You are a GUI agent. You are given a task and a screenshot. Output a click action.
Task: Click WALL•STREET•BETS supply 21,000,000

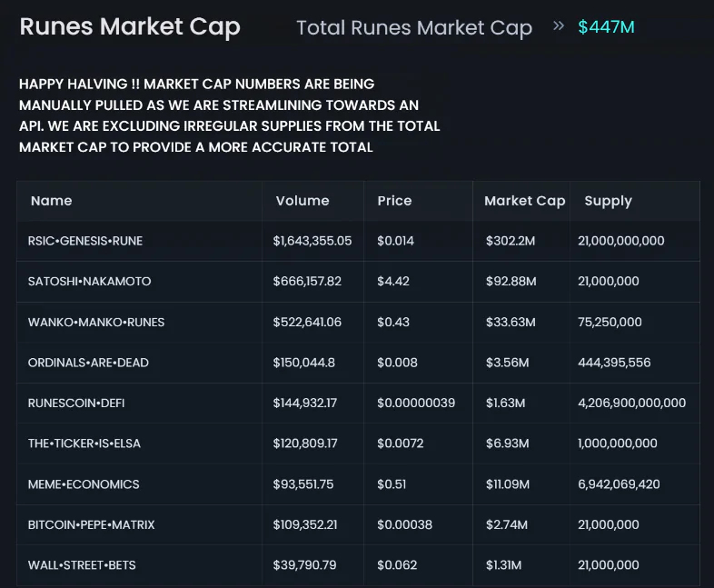[x=609, y=565]
